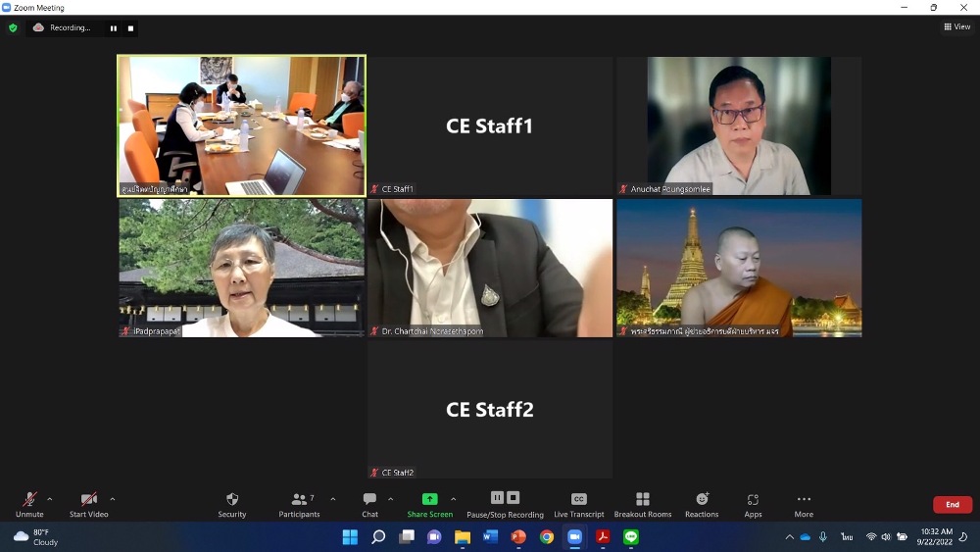The image size is (980, 552).
Task: Select the Anuchat Poungsomlee video tile
Action: tap(739, 125)
